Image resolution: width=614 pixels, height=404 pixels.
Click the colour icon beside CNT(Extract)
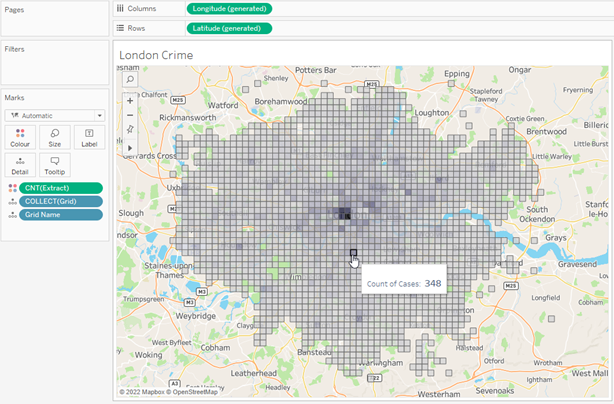[11, 187]
